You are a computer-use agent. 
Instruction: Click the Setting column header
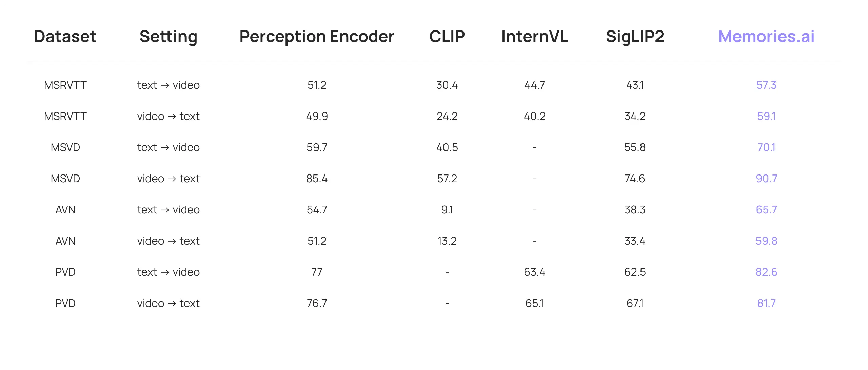pos(168,37)
